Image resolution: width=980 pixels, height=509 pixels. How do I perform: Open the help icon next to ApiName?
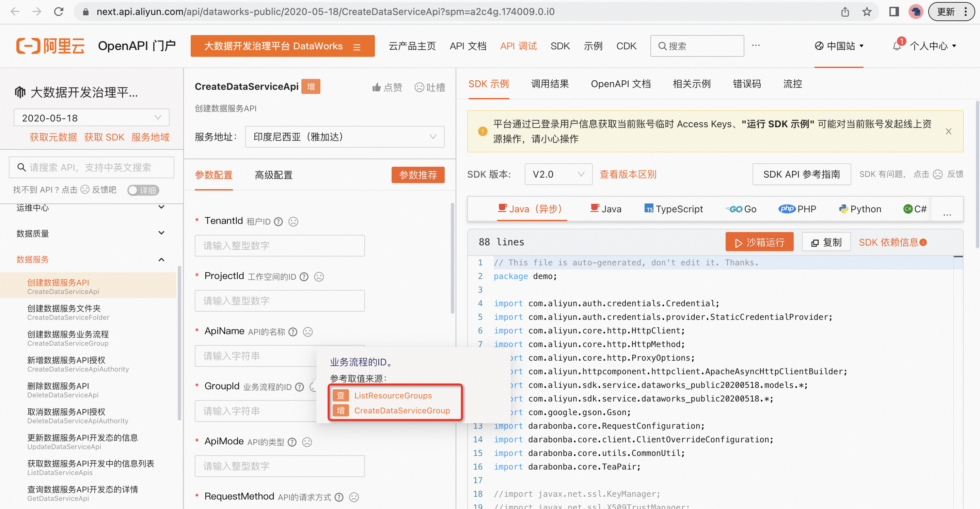tap(293, 332)
